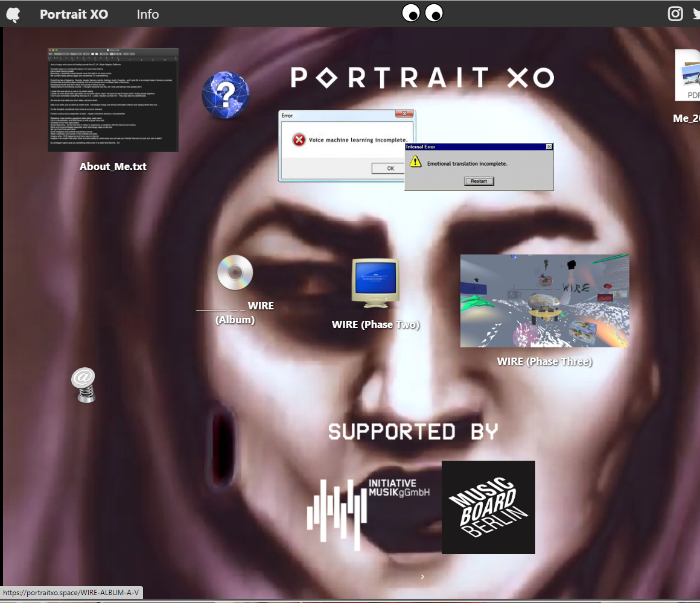Open the WIRE (Phase Three) preview image
This screenshot has width=700, height=603.
click(544, 300)
